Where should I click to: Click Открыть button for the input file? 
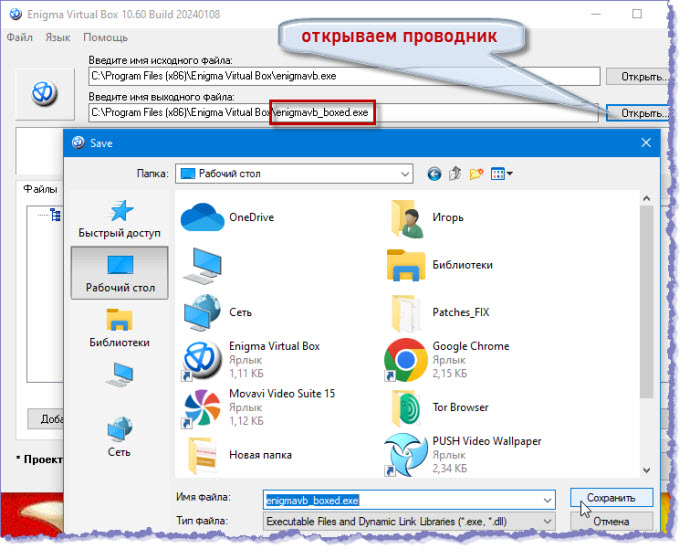[638, 77]
